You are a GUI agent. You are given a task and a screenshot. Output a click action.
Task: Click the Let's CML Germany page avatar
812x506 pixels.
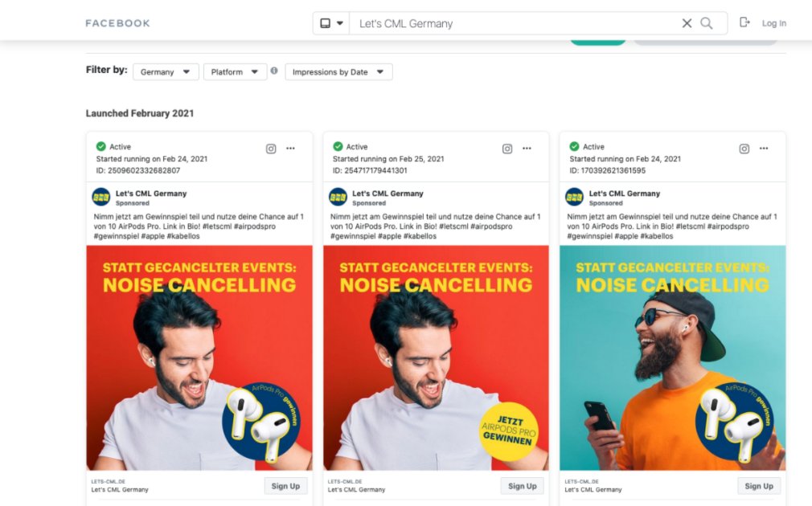point(100,197)
